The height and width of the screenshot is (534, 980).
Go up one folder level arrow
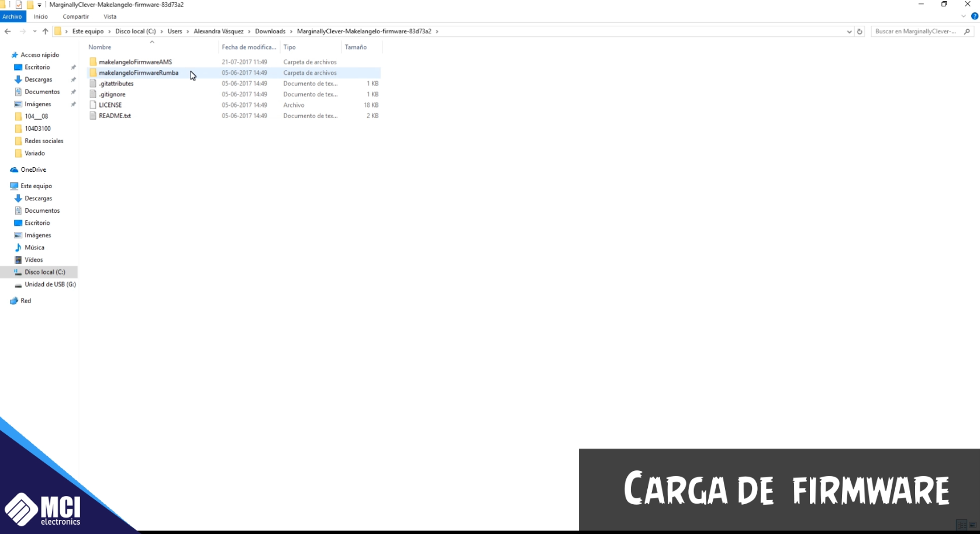coord(45,32)
